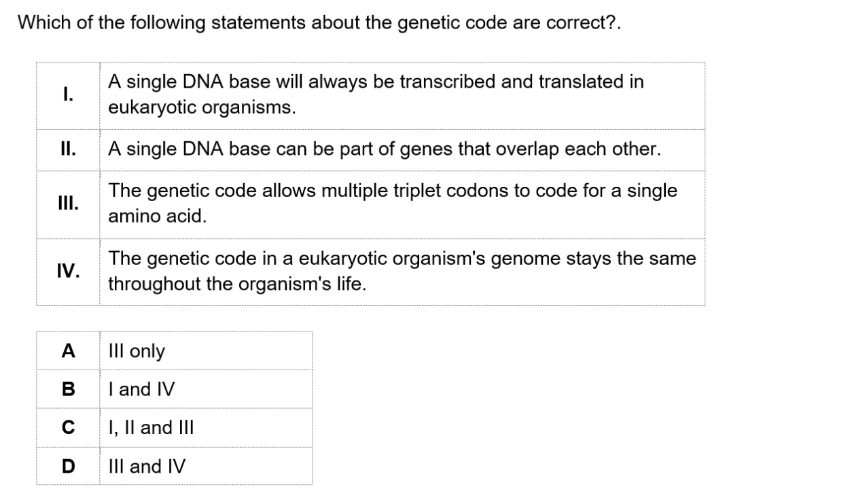Click statement about multiple triplet codons
This screenshot has width=852, height=504.
[393, 204]
